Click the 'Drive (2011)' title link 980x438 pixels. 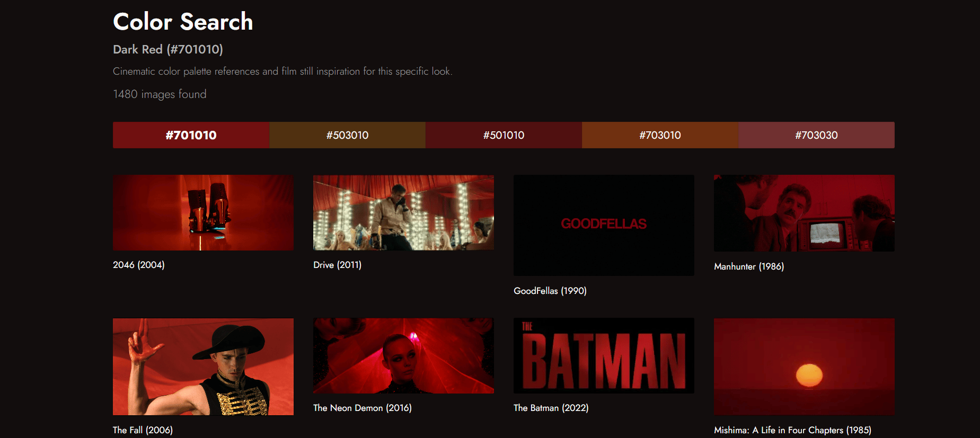pyautogui.click(x=337, y=265)
